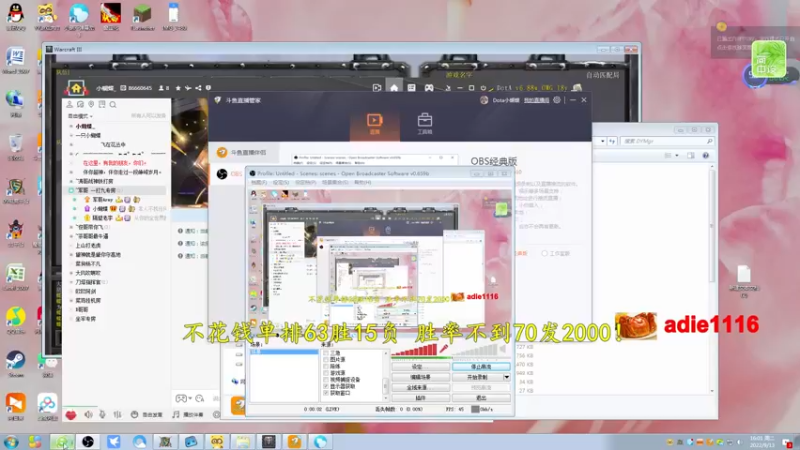
Task: Click the share icon in the YY header
Action: pos(198,88)
